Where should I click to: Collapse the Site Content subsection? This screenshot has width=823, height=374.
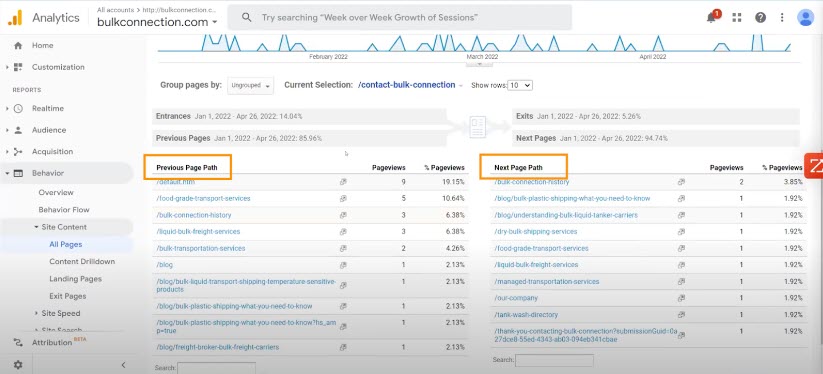click(36, 227)
